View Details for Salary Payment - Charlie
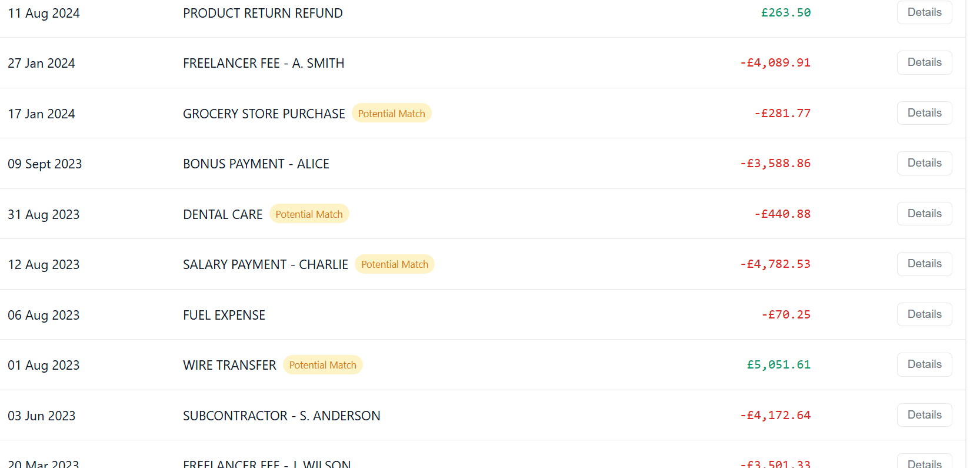This screenshot has width=980, height=468. pyautogui.click(x=924, y=264)
